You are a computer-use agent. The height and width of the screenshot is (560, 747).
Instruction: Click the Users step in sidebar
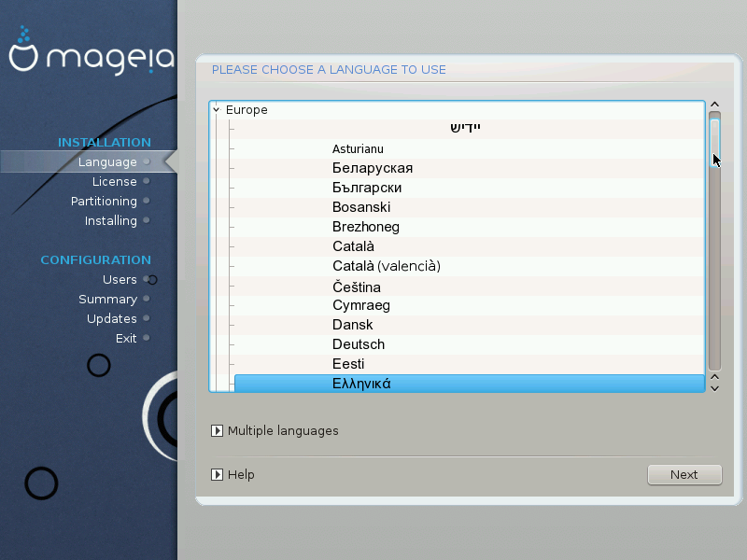click(x=120, y=279)
